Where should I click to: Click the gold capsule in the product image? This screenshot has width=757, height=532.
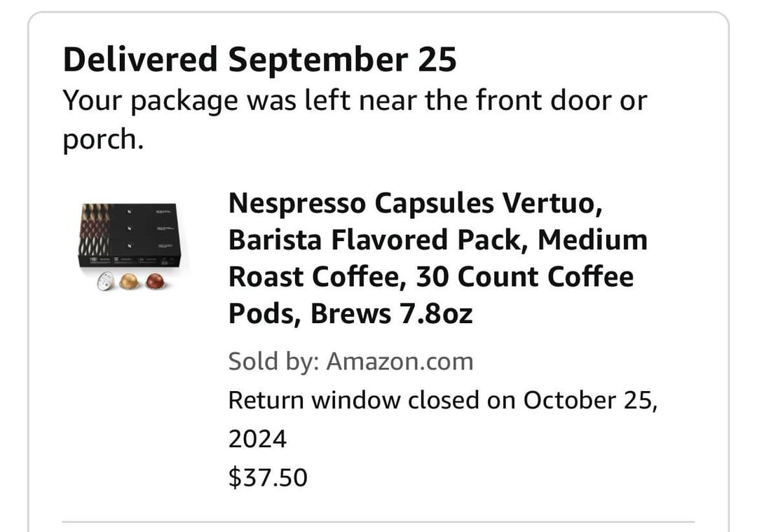[129, 282]
